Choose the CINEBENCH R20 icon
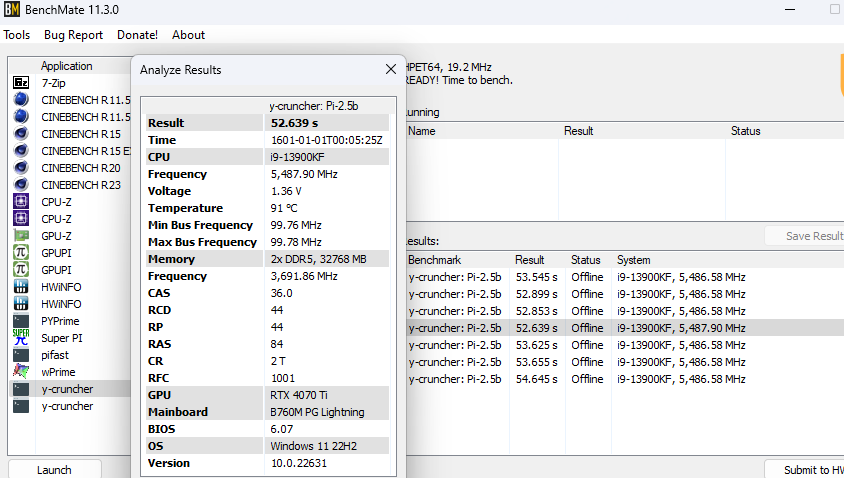844x478 pixels. pyautogui.click(x=21, y=167)
